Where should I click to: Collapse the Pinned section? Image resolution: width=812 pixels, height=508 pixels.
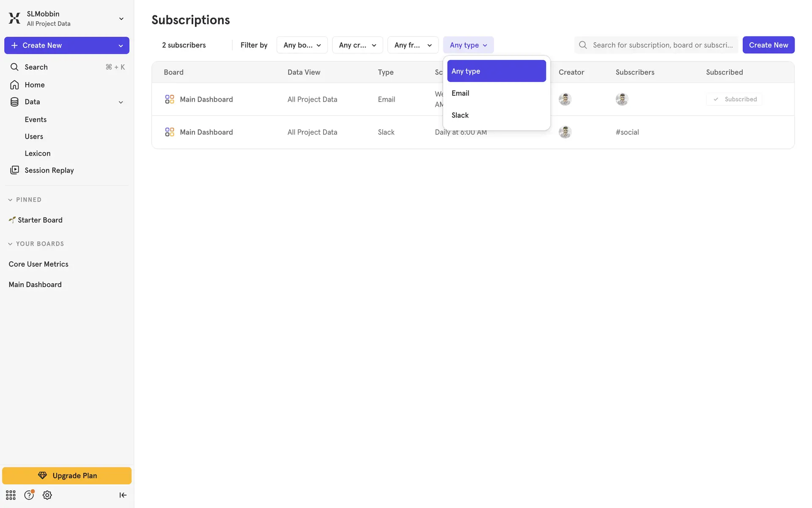click(10, 200)
